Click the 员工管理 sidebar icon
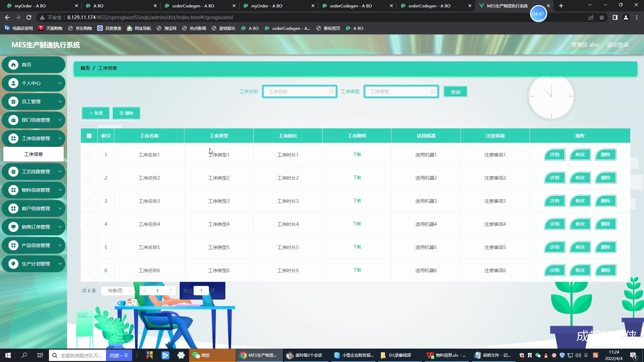Screen dimensions: 644x362 (x=13, y=102)
